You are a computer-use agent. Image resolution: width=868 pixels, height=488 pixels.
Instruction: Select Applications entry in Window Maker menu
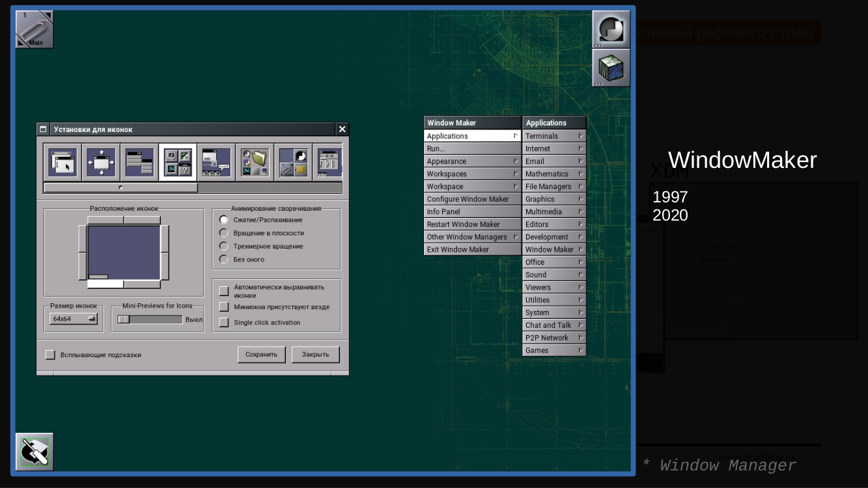[473, 136]
